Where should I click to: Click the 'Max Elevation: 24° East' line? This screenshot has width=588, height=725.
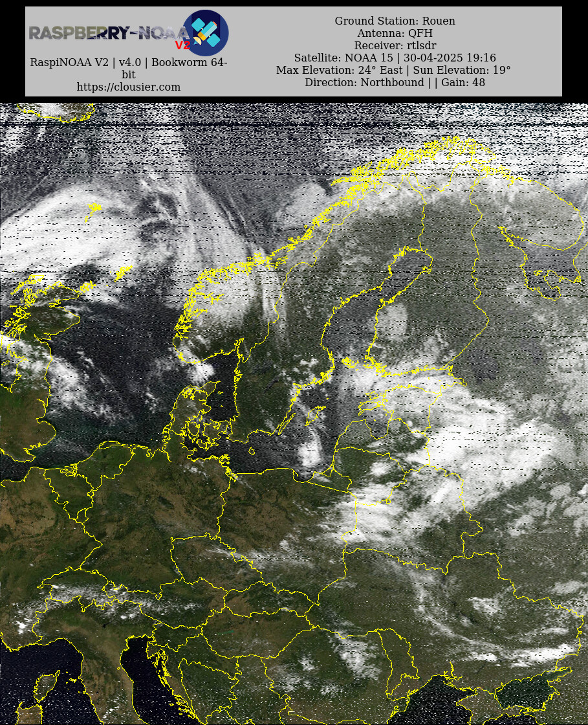coord(393,70)
